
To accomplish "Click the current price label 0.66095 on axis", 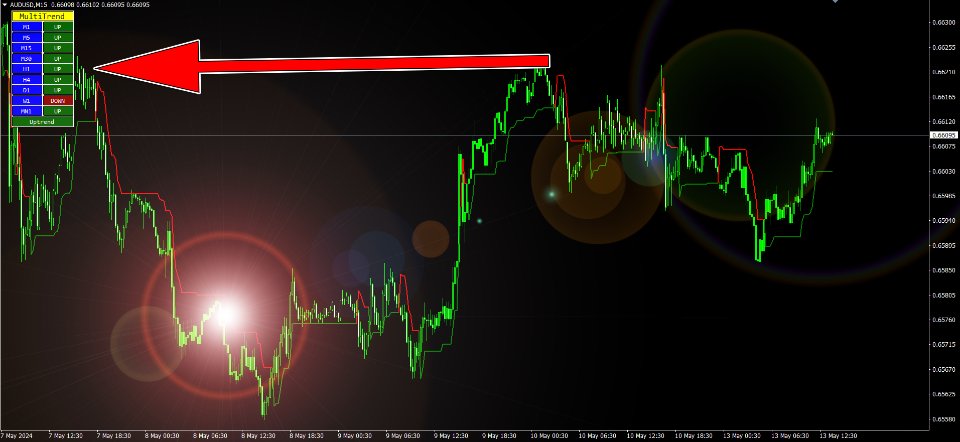I will [943, 135].
